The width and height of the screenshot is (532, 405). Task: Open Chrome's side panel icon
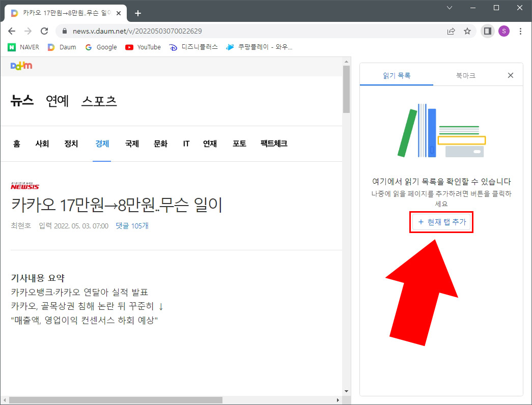(487, 31)
